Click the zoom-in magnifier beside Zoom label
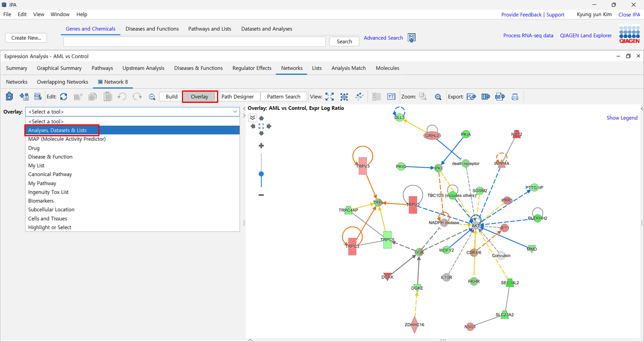This screenshot has width=644, height=342. pyautogui.click(x=438, y=97)
